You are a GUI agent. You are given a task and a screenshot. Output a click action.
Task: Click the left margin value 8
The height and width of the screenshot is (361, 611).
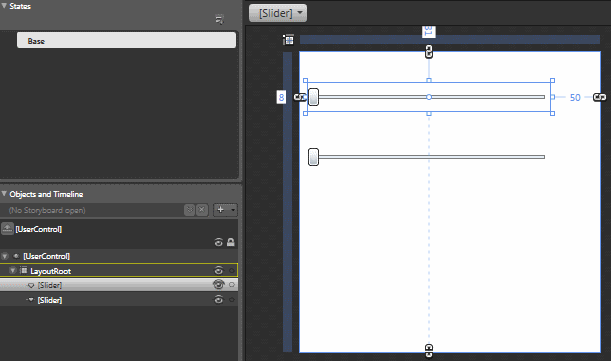pyautogui.click(x=281, y=97)
